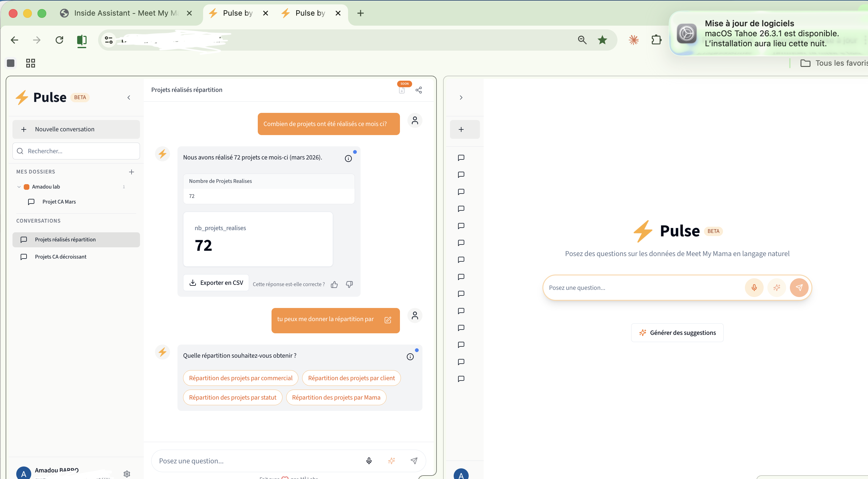Screen dimensions: 868x479
Task: Reload the page with the refresh button
Action: point(59,40)
